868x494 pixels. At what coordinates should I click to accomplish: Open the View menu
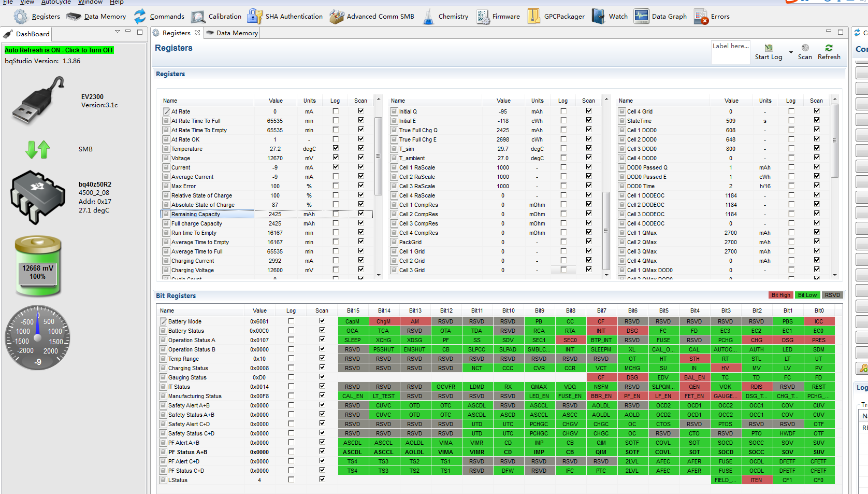[x=27, y=2]
